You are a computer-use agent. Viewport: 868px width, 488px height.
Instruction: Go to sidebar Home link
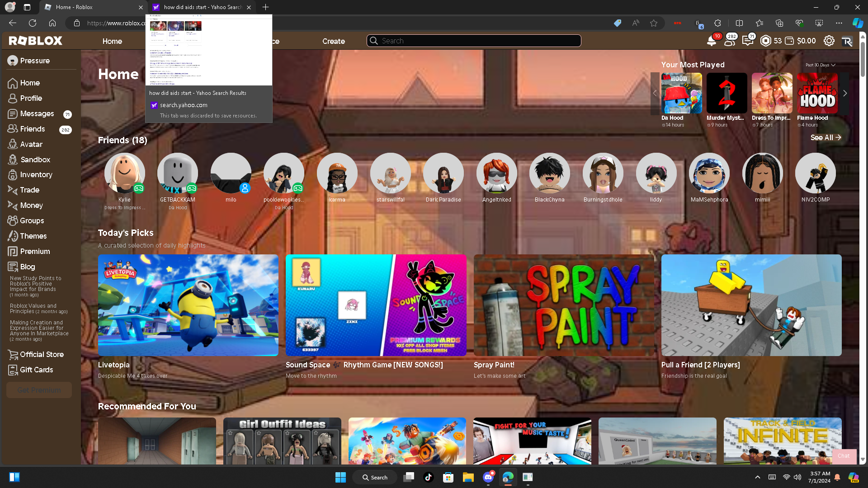tap(30, 83)
